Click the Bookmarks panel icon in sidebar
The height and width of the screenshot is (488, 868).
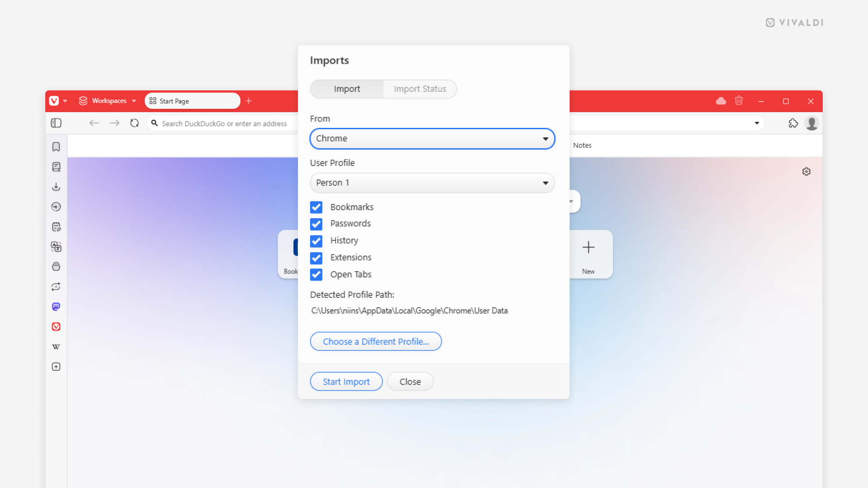point(57,146)
